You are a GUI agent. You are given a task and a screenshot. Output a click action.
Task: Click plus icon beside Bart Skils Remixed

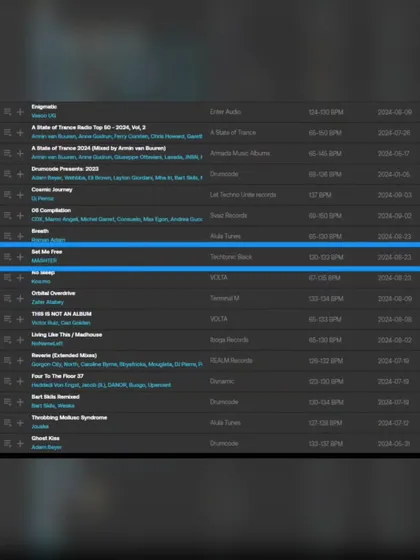coord(20,402)
